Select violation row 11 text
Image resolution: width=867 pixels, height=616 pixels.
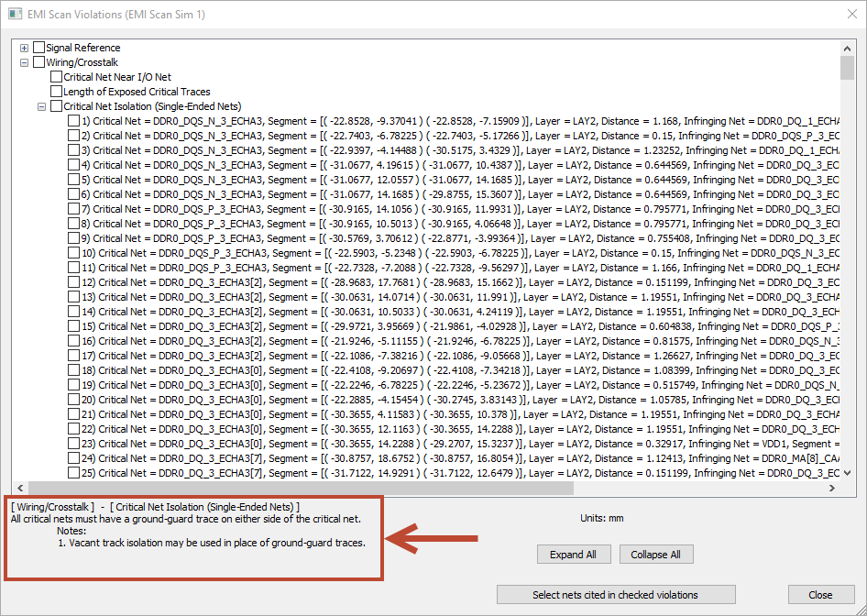[460, 268]
